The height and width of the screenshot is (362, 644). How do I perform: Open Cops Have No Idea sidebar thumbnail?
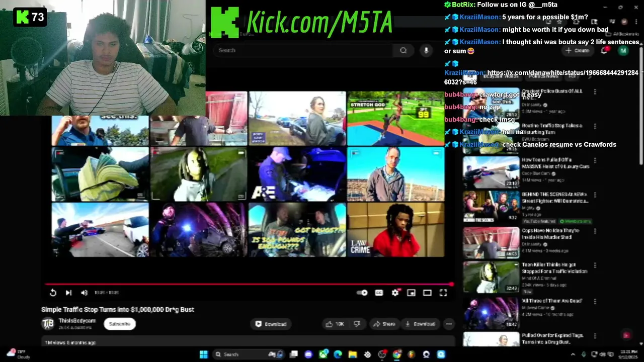click(491, 243)
